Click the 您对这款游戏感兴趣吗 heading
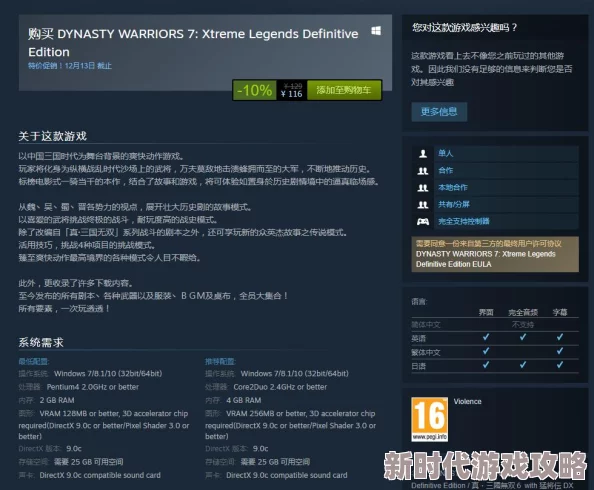Image resolution: width=594 pixels, height=490 pixels. click(464, 28)
